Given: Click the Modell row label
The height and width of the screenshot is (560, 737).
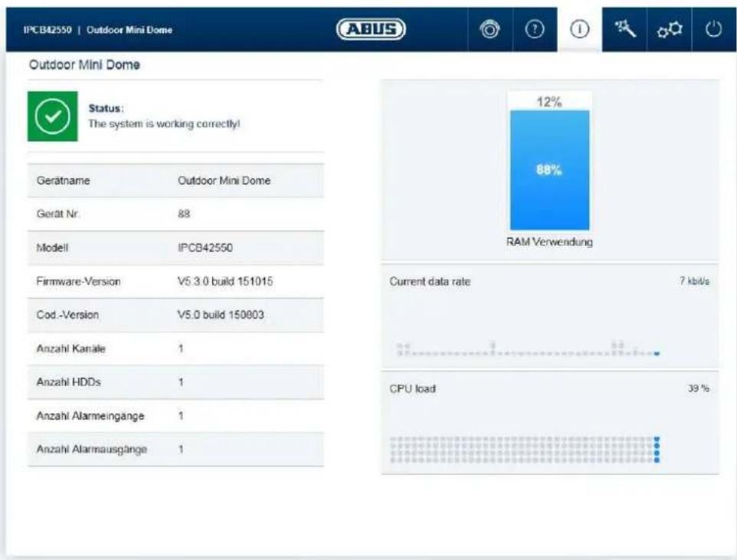Looking at the screenshot, I should pyautogui.click(x=52, y=247).
